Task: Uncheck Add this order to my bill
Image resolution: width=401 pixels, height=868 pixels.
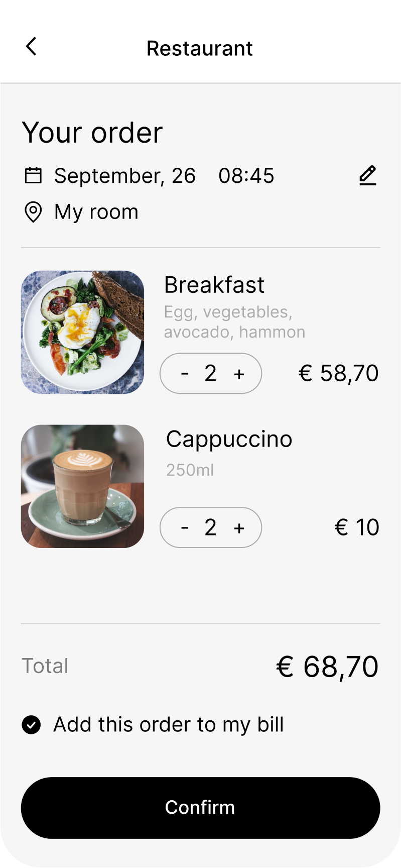Action: coord(31,725)
